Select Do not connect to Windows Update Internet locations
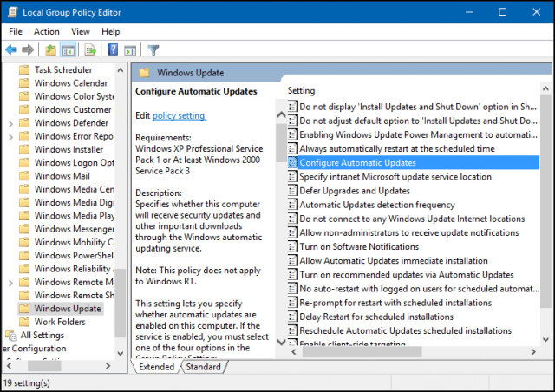555x392 pixels. pos(412,219)
